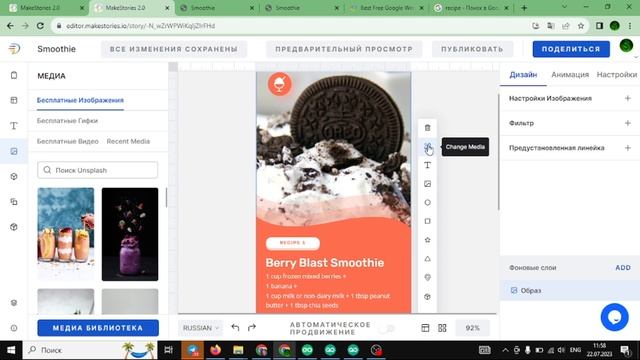This screenshot has height=360, width=640.
Task: Reload the browser page
Action: [40, 26]
